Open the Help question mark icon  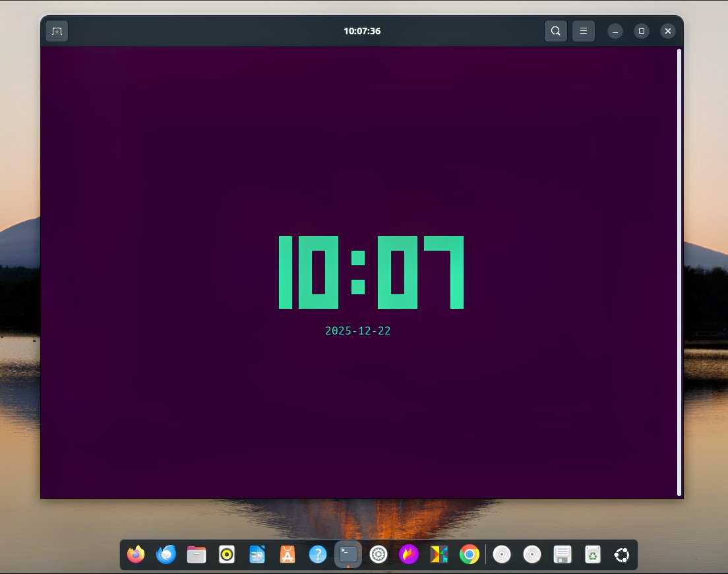tap(318, 554)
